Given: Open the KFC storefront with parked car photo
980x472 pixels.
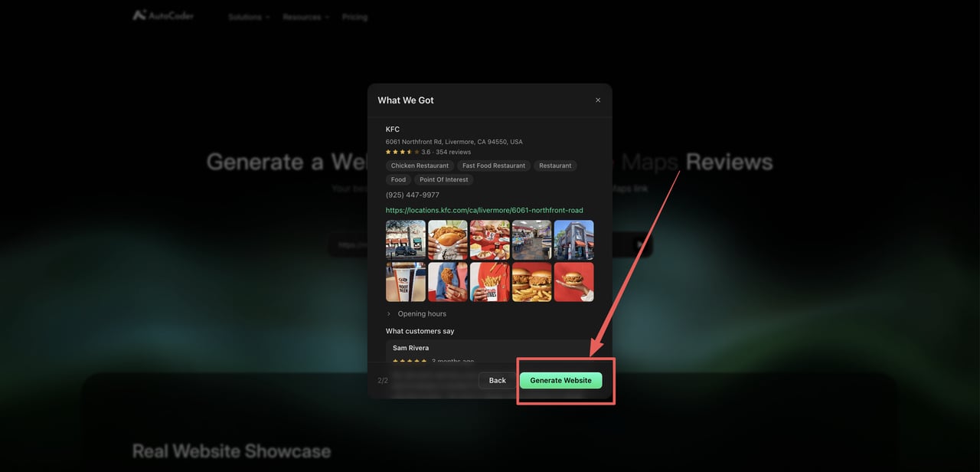Looking at the screenshot, I should (x=406, y=240).
